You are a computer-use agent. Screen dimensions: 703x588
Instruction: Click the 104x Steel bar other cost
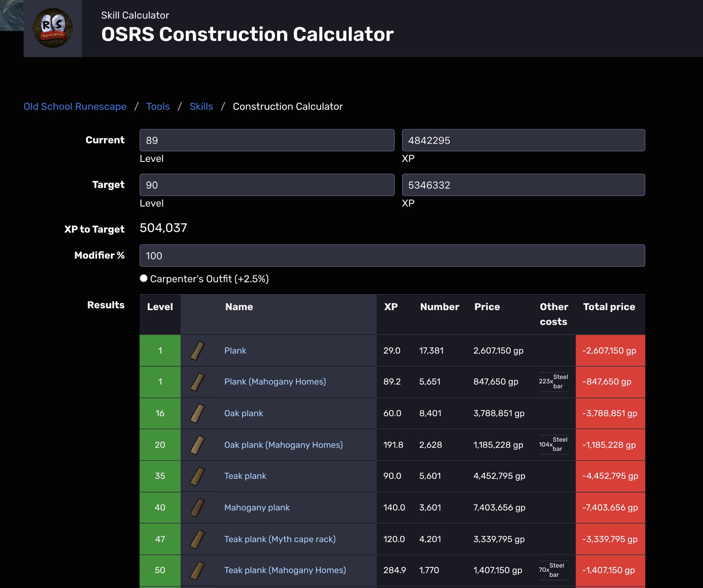click(553, 444)
